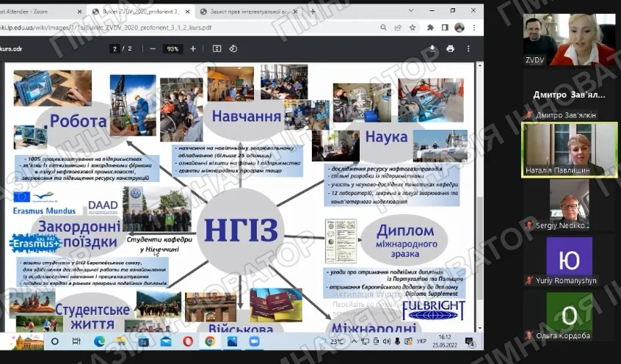Close the Buklet ZVDV tab
The width and height of the screenshot is (621, 364).
pos(187,12)
